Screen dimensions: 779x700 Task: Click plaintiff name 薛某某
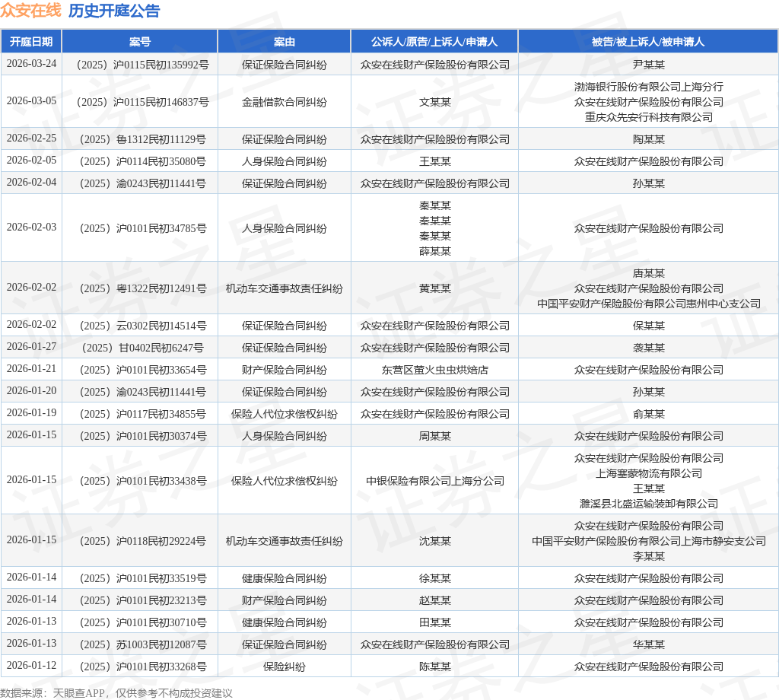click(x=434, y=251)
